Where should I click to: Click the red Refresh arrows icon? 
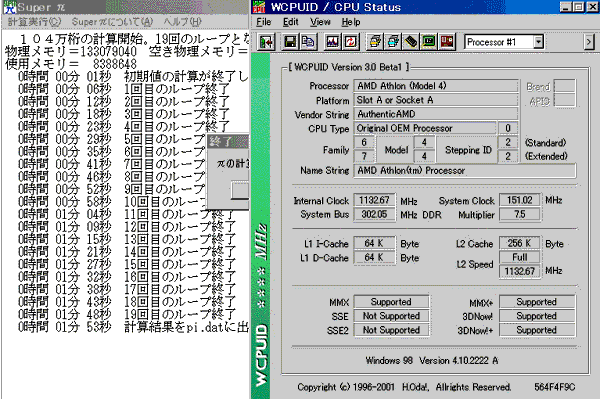pos(350,42)
